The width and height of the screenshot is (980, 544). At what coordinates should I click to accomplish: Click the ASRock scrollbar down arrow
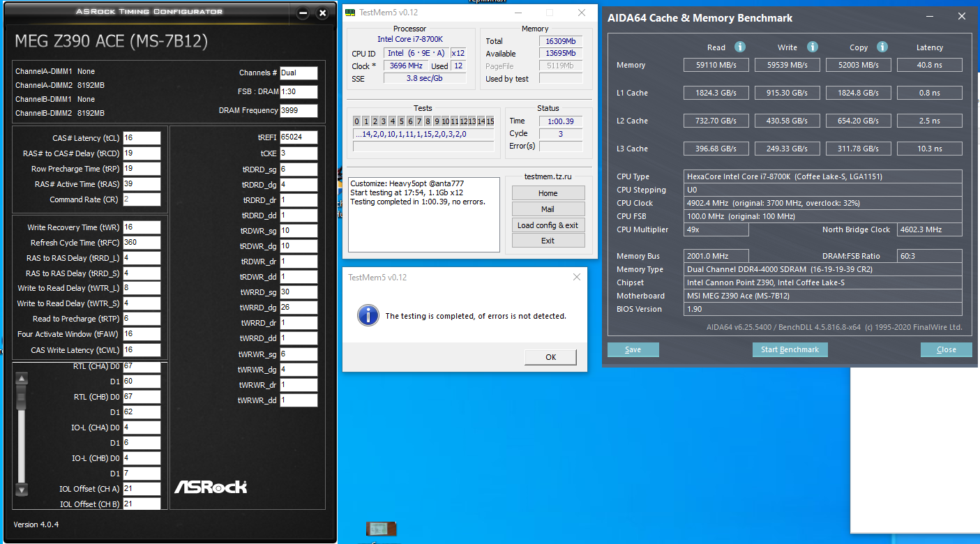coord(22,490)
